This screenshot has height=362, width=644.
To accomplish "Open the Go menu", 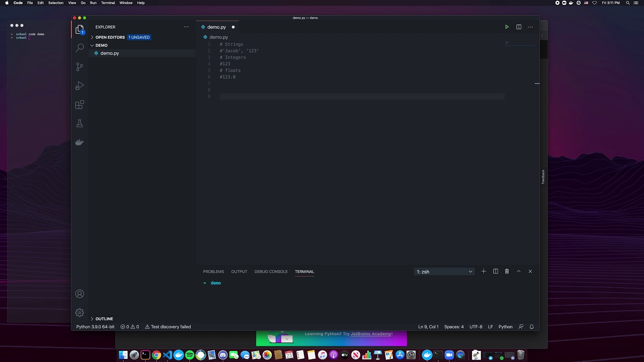I will point(83,3).
